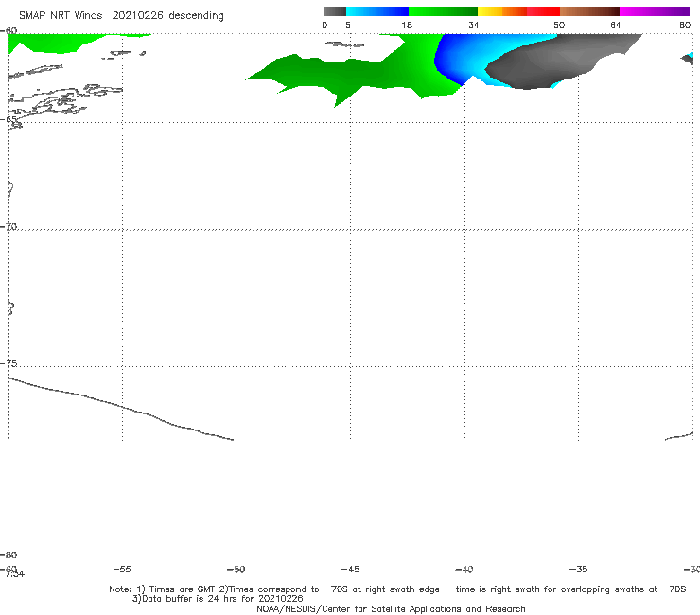Click the note 'Data buffer is 24 hrs for 20210226'
Viewport: 700px width, 615px height.
tap(218, 599)
